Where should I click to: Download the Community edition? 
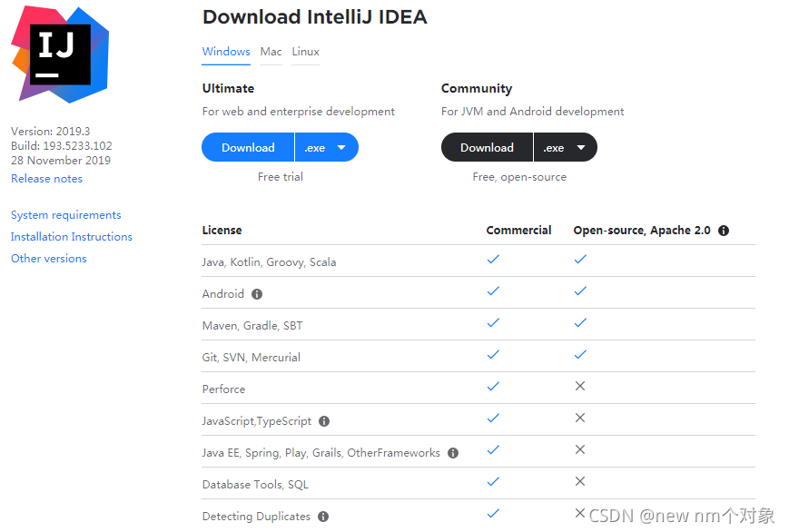click(487, 147)
